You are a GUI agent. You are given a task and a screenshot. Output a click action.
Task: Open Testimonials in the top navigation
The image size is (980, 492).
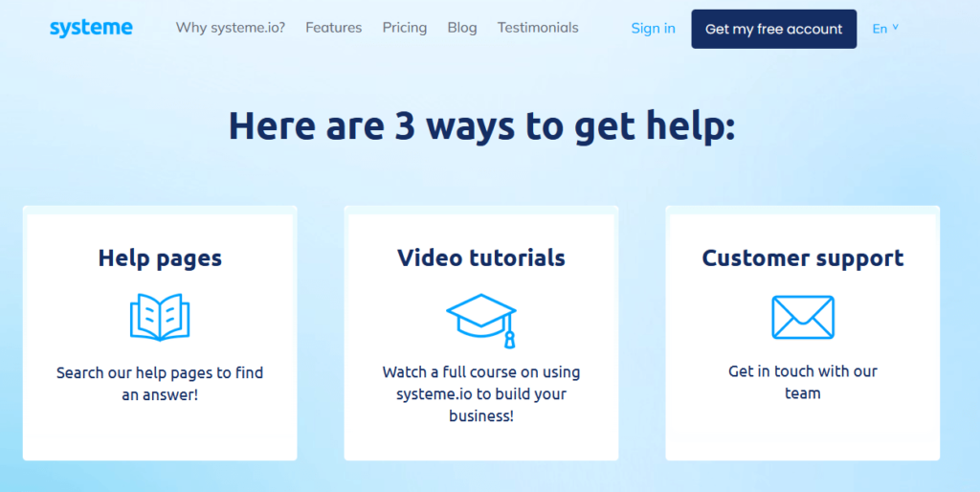[538, 28]
